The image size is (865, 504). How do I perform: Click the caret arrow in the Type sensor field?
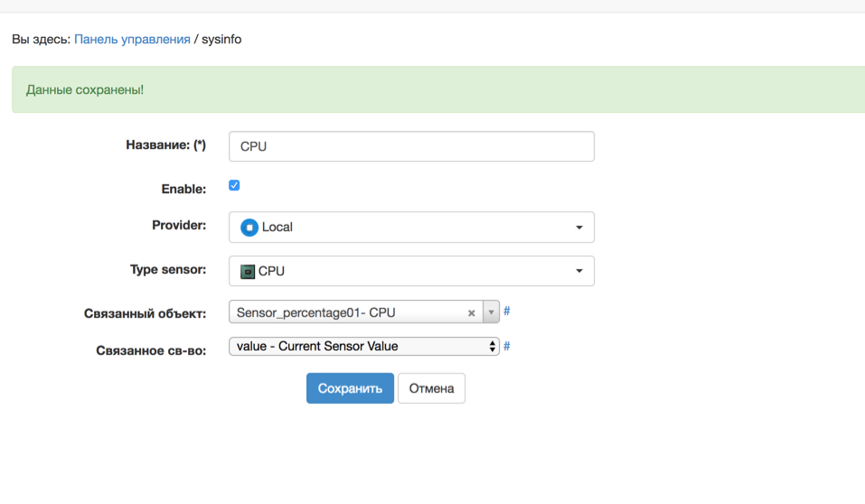coord(579,271)
